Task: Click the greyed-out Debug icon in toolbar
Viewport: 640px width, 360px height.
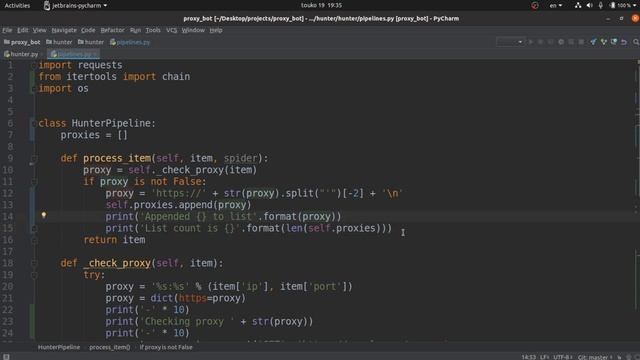Action: [540, 42]
